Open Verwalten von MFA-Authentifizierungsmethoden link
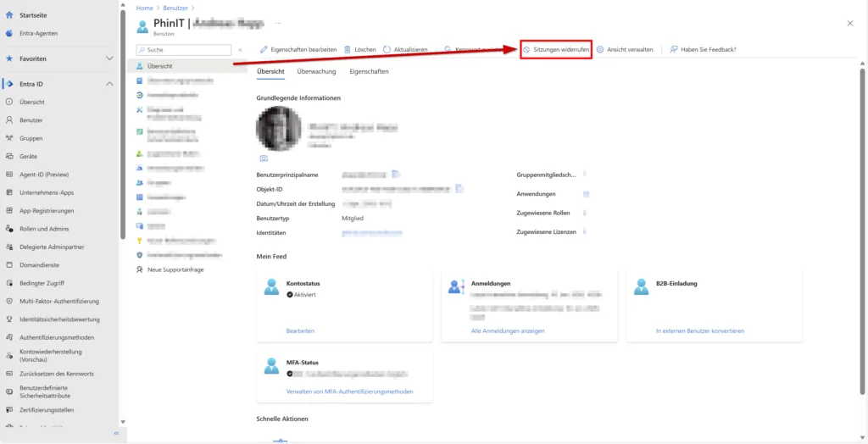The image size is (868, 444). [349, 391]
